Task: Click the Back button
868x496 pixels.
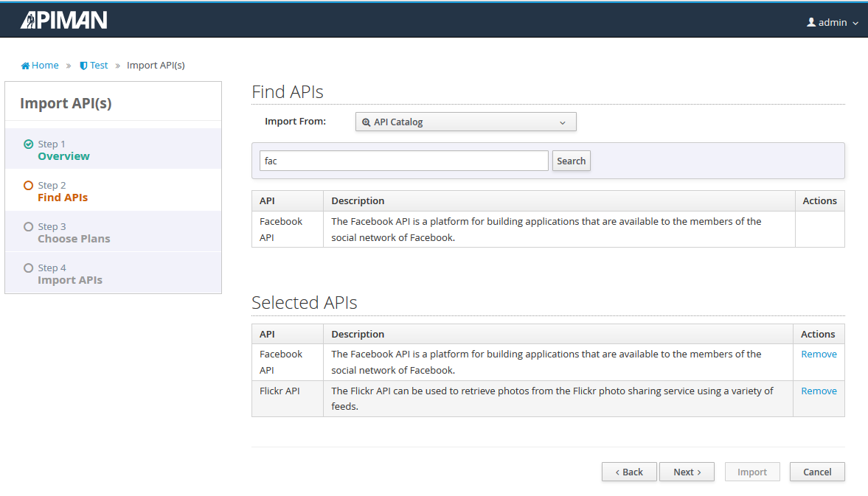Action: pos(629,472)
